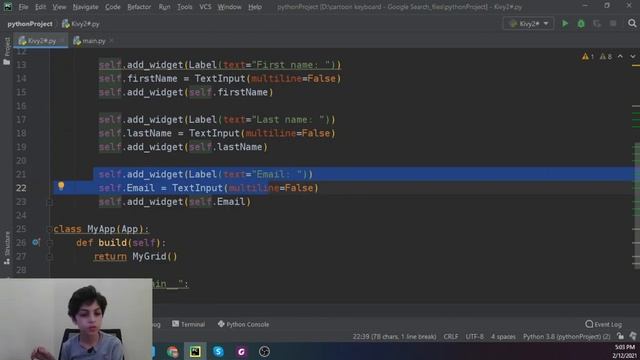Switch to the main.py editor tab
Image resolution: width=640 pixels, height=360 pixels.
point(90,41)
